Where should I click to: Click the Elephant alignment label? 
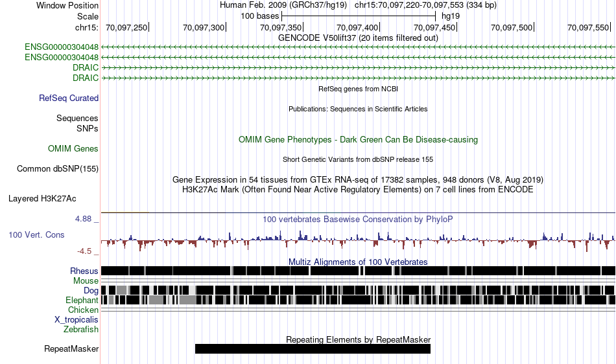coord(82,300)
